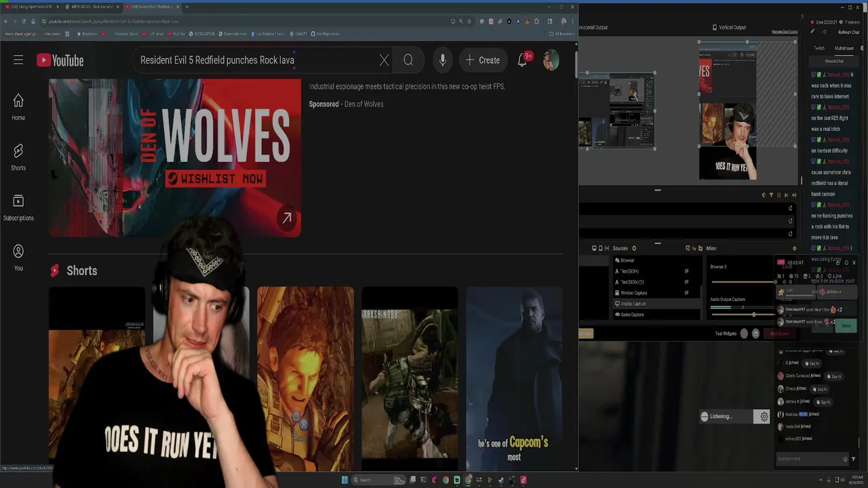Open the YouTube bookmark in bookmarks bar
Viewport: 868px width, 488px height.
[x=176, y=33]
